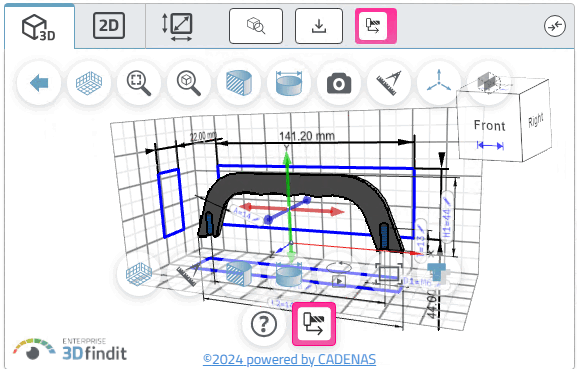This screenshot has width=578, height=369.
Task: Toggle the 3D grid display icon in the top toolbar
Action: (x=89, y=83)
